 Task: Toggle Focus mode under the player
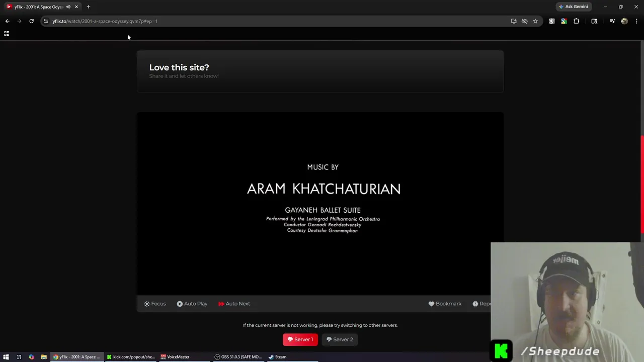155,304
